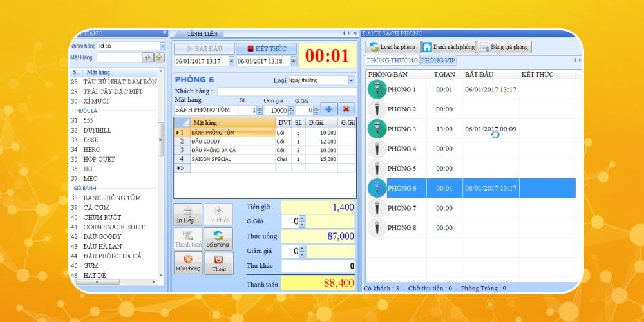Click the PHÒNG 2 microphone icon
Screen dimensions: 644x322
pyautogui.click(x=377, y=109)
